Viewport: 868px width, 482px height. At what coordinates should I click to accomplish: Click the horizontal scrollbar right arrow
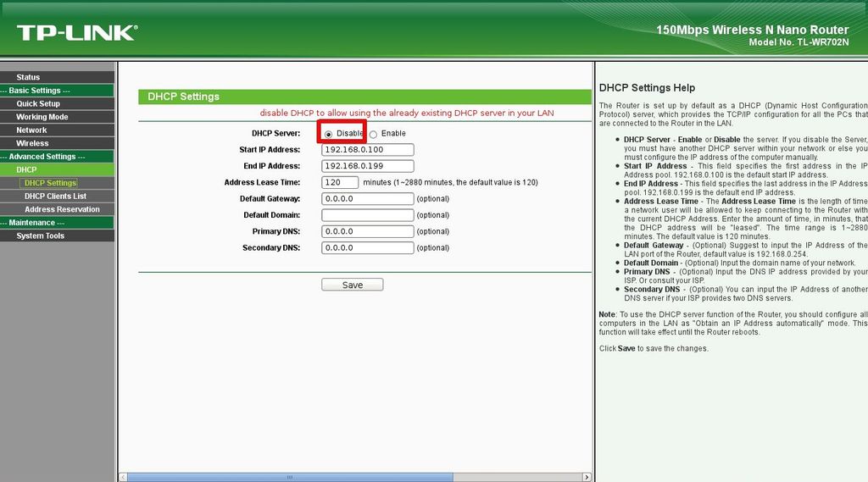587,477
